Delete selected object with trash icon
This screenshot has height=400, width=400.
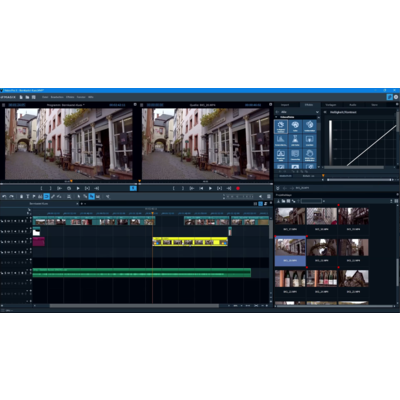(x=22, y=197)
